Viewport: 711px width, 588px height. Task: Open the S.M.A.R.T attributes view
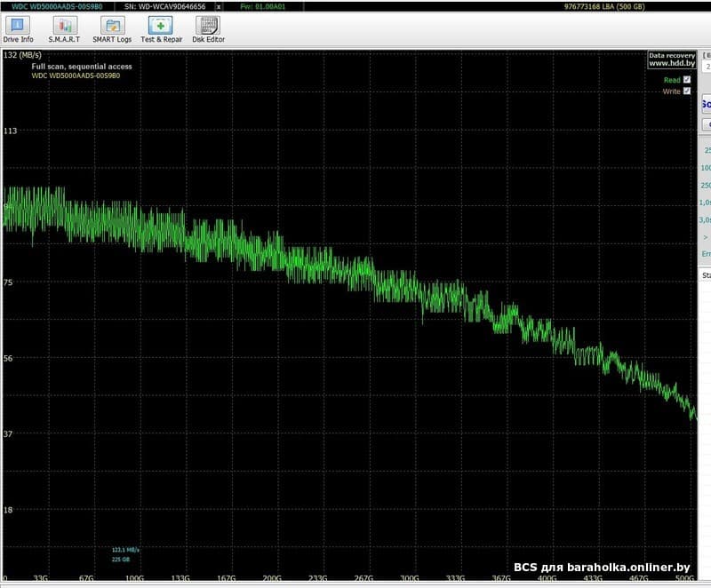pyautogui.click(x=64, y=29)
